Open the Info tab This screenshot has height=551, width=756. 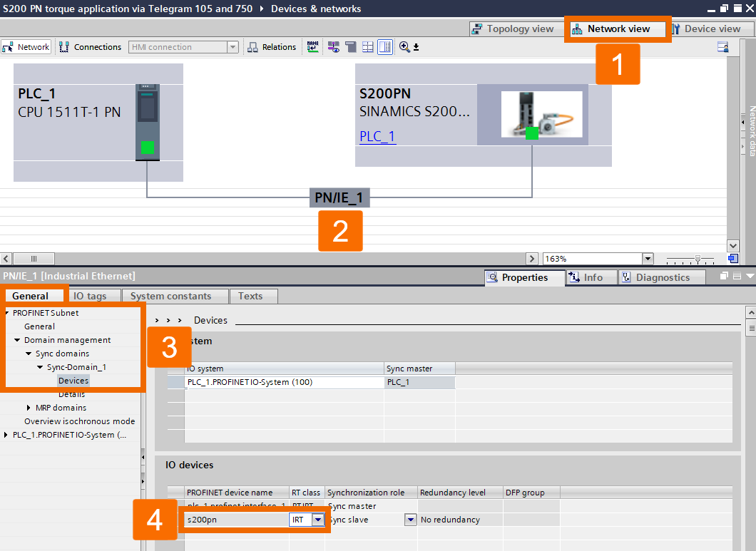(x=592, y=278)
